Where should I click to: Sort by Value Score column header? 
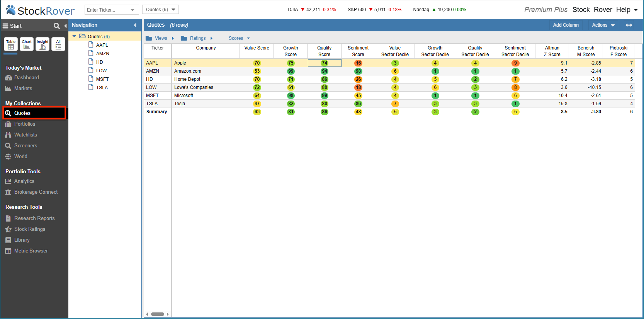pos(257,51)
